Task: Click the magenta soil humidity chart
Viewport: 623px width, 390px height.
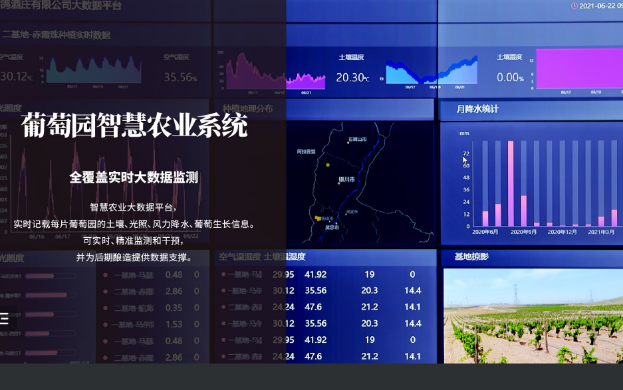Action: pyautogui.click(x=579, y=68)
